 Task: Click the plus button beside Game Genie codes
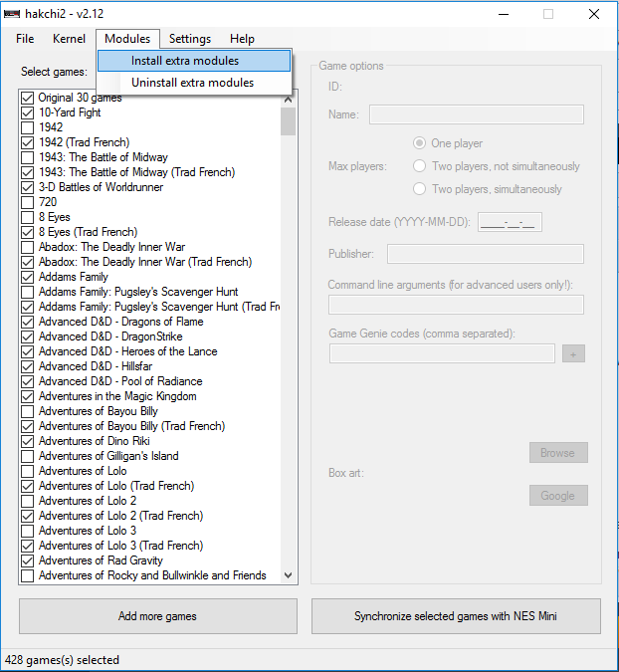click(573, 354)
